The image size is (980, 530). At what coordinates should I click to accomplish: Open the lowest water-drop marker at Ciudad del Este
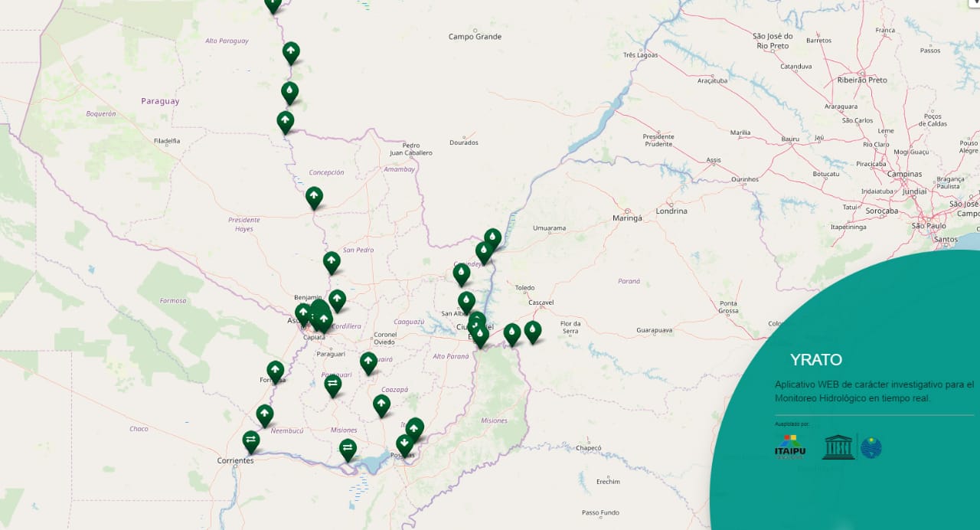click(x=481, y=336)
